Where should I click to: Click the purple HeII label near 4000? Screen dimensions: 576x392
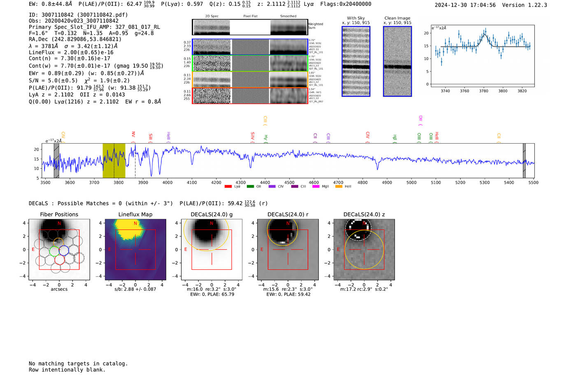(x=169, y=137)
